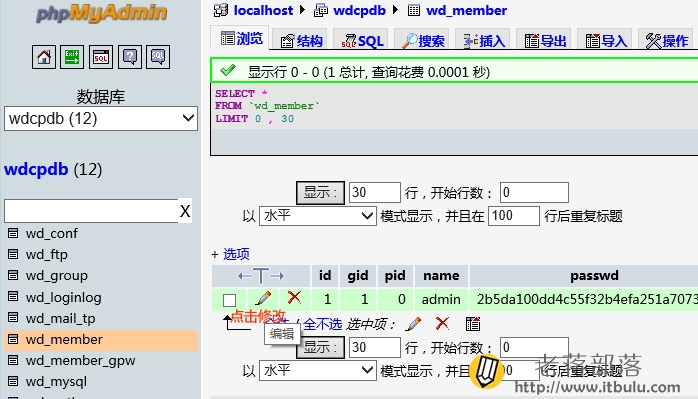Sort by the id column header
Viewport: 698px width, 399px height.
coord(325,276)
